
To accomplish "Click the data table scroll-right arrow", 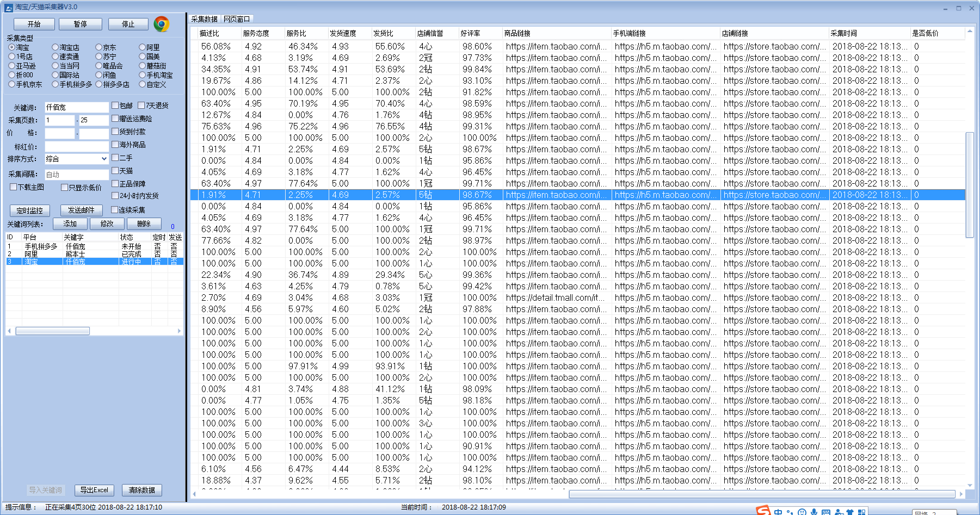I will [961, 494].
